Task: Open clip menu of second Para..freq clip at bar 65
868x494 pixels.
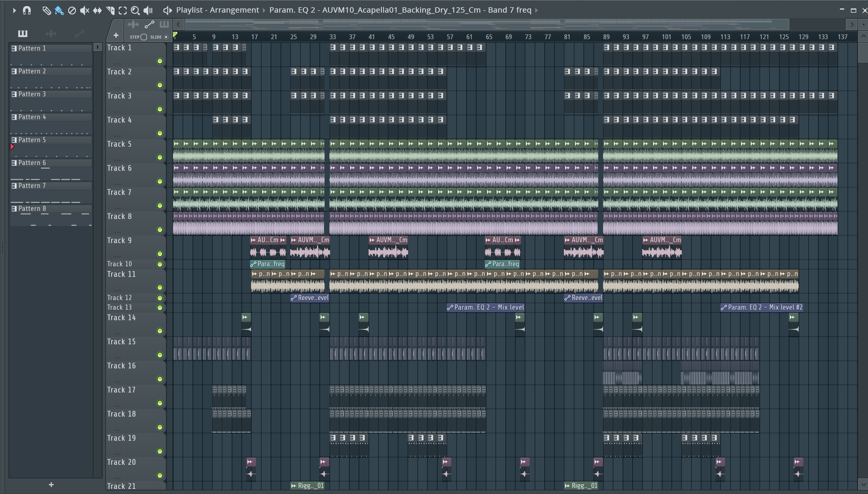Action: [488, 264]
